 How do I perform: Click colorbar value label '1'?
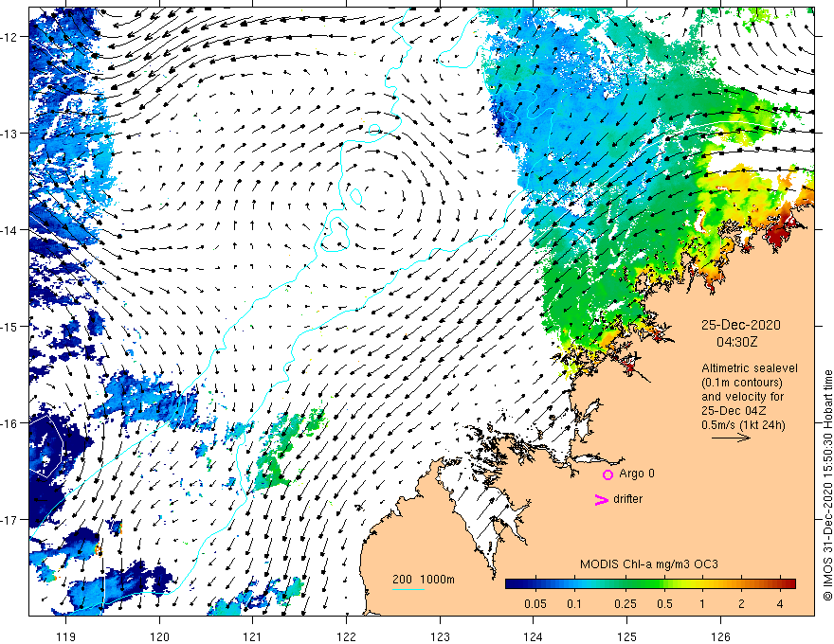[x=702, y=603]
